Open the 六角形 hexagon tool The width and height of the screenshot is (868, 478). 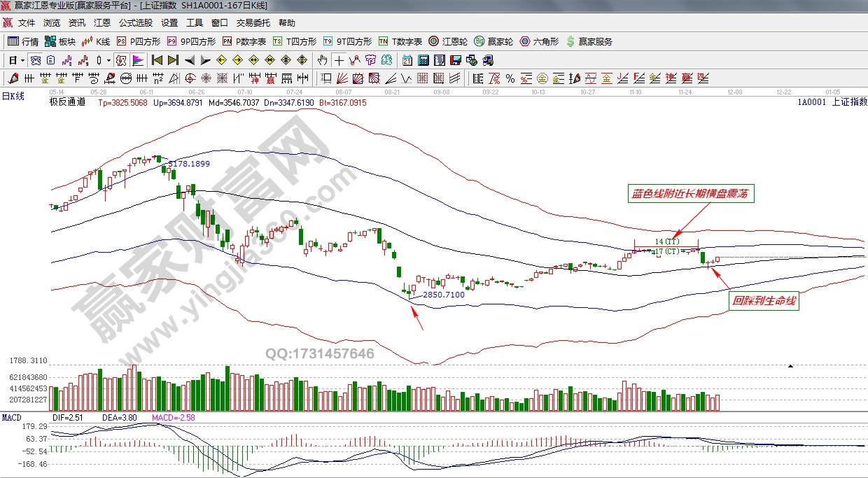(x=538, y=41)
